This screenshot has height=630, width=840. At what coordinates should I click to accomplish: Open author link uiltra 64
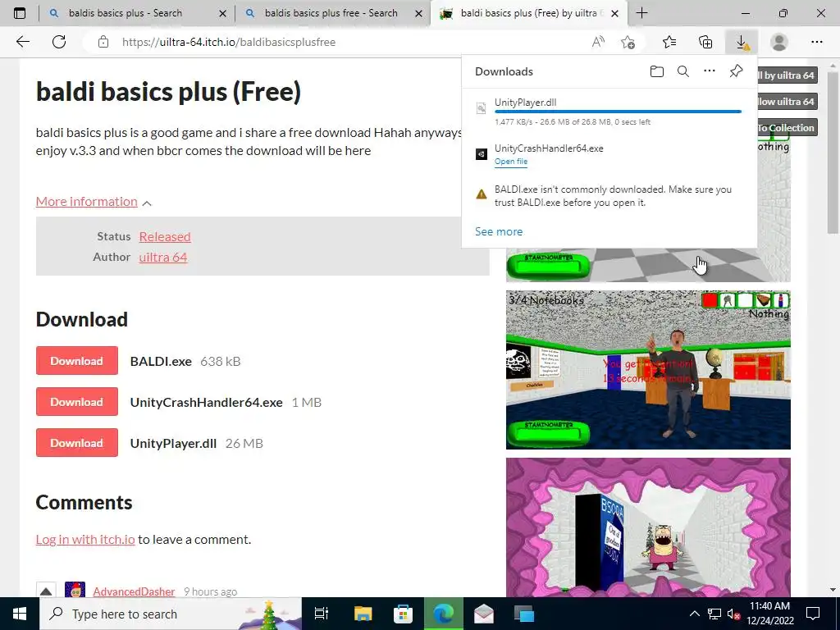tap(163, 257)
